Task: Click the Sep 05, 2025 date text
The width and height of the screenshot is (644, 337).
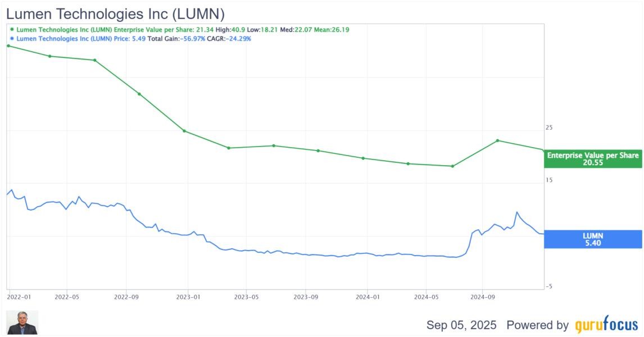Action: [461, 325]
